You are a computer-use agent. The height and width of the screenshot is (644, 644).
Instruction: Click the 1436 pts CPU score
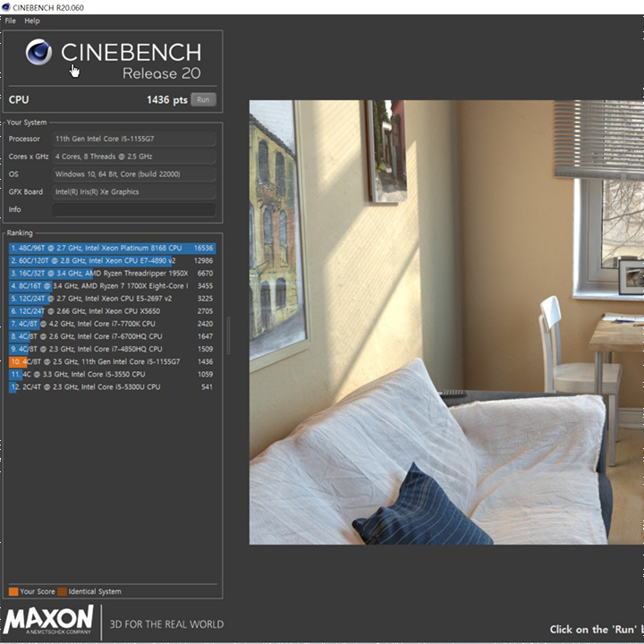(166, 100)
